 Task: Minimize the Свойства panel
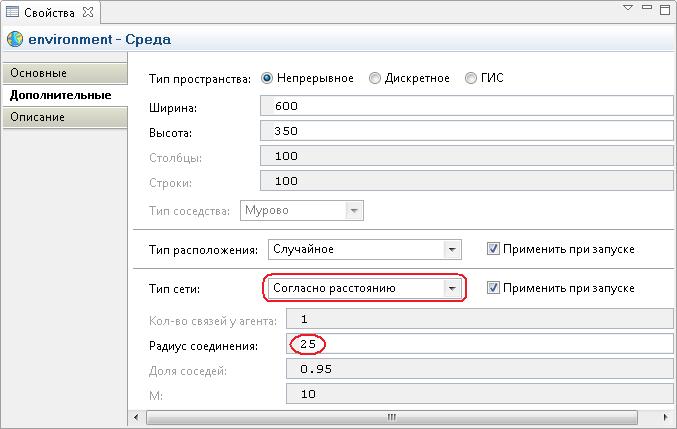click(x=646, y=7)
